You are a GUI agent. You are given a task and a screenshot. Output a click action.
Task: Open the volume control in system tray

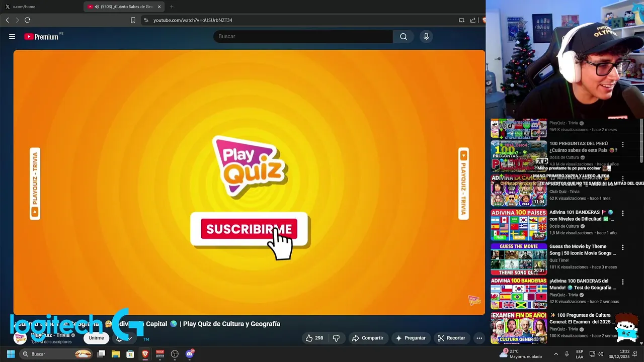click(600, 354)
